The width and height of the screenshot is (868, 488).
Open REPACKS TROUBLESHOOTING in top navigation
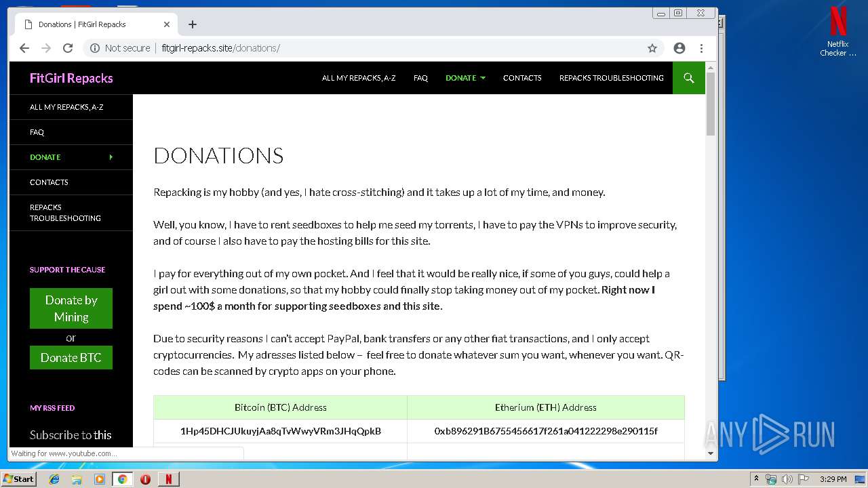611,78
